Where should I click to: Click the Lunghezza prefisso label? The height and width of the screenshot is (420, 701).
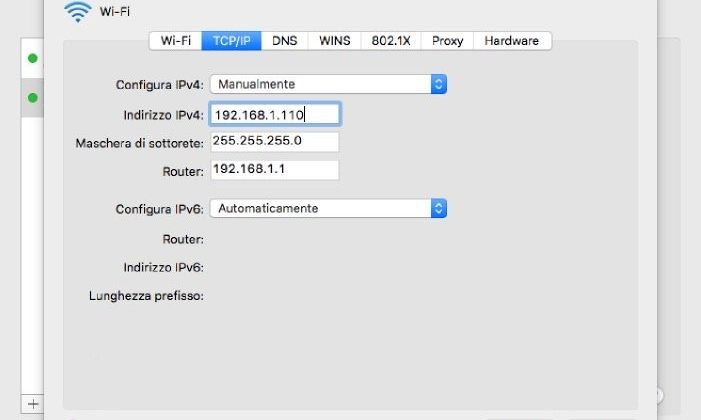pyautogui.click(x=146, y=296)
